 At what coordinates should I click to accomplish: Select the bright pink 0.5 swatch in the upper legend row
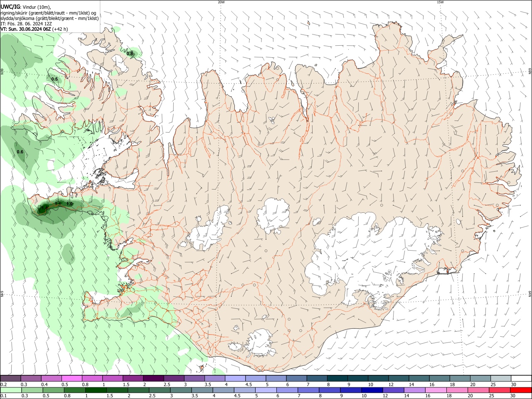click(x=71, y=379)
